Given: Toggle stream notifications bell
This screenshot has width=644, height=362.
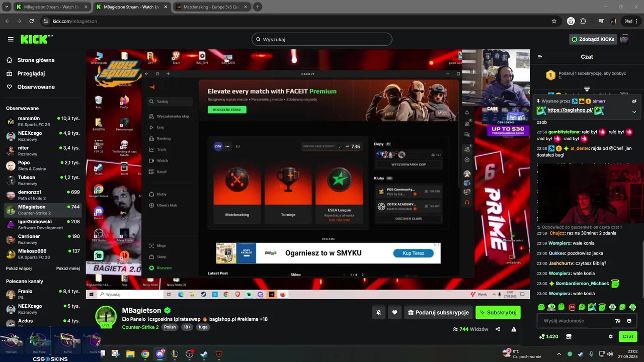Looking at the screenshot, I should 378,312.
